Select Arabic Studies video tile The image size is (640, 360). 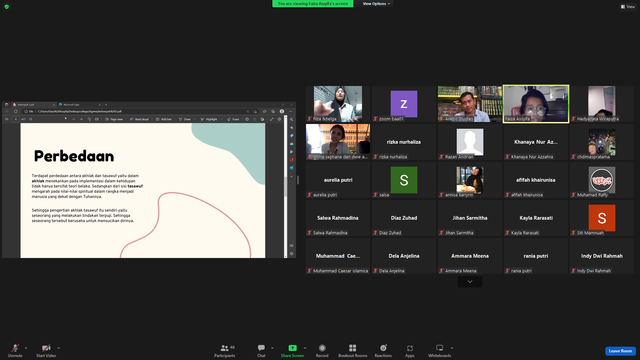(x=470, y=104)
